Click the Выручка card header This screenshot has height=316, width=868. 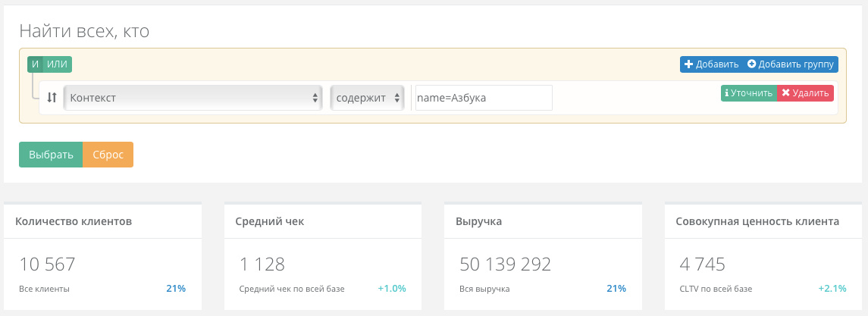point(543,221)
